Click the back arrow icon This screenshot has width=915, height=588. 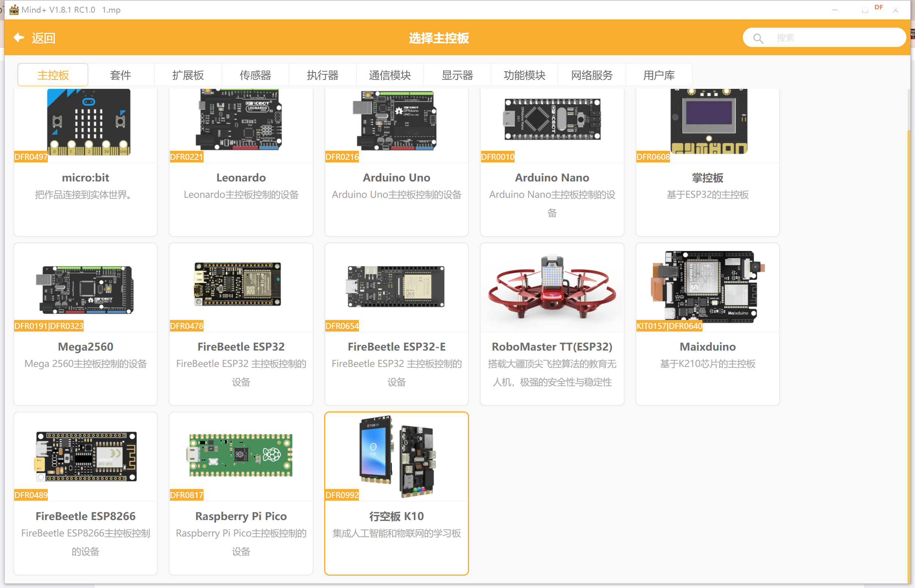point(19,38)
